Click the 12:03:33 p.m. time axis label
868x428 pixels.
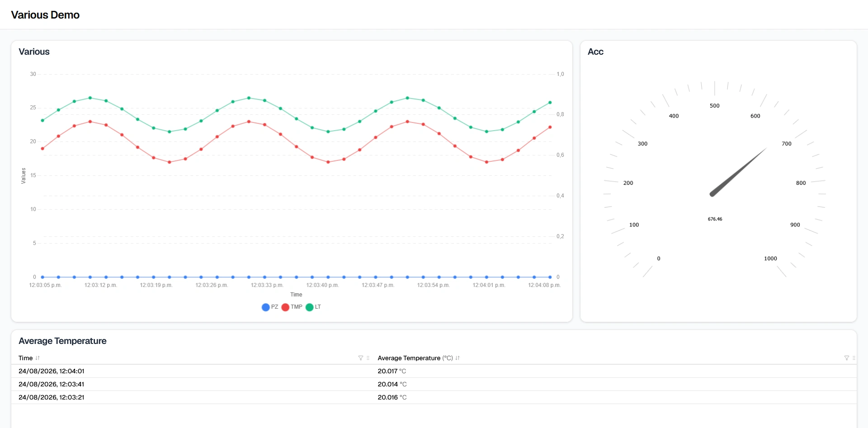coord(267,285)
